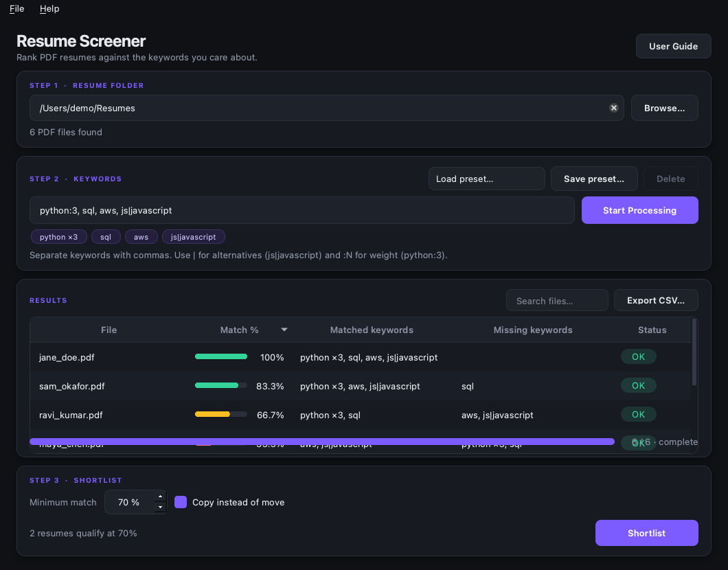Click the 100% match value
The width and height of the screenshot is (728, 570).
pyautogui.click(x=271, y=357)
